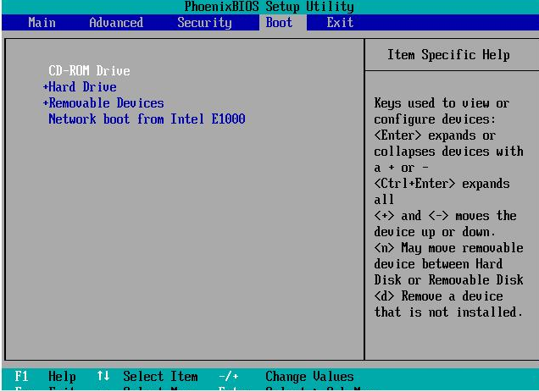Click the 'Keys used to view or' line

click(x=442, y=103)
